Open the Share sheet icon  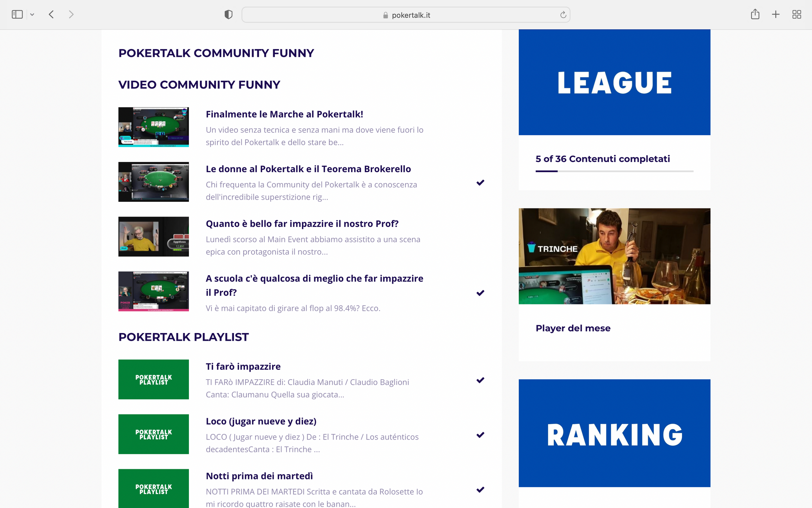click(755, 14)
